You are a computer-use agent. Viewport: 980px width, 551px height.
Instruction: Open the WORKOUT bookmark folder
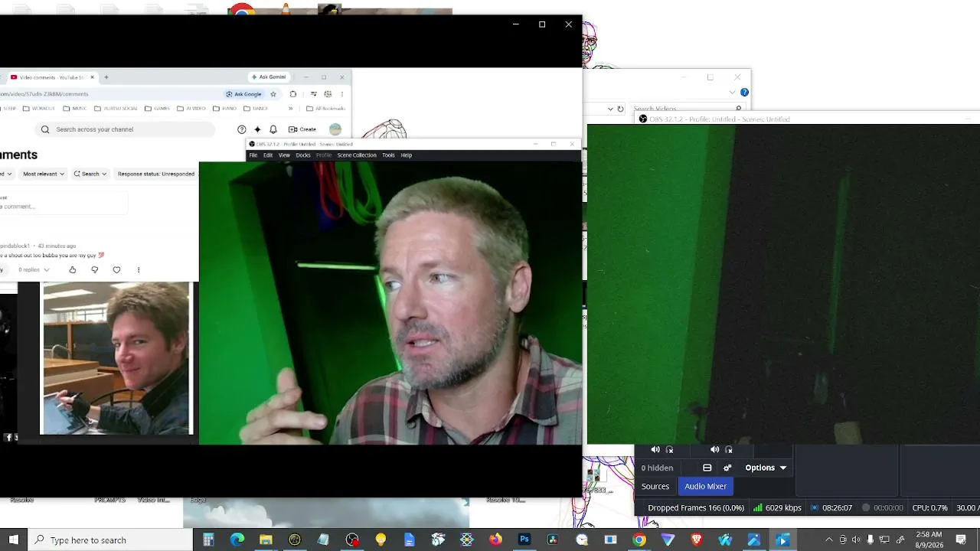point(38,109)
